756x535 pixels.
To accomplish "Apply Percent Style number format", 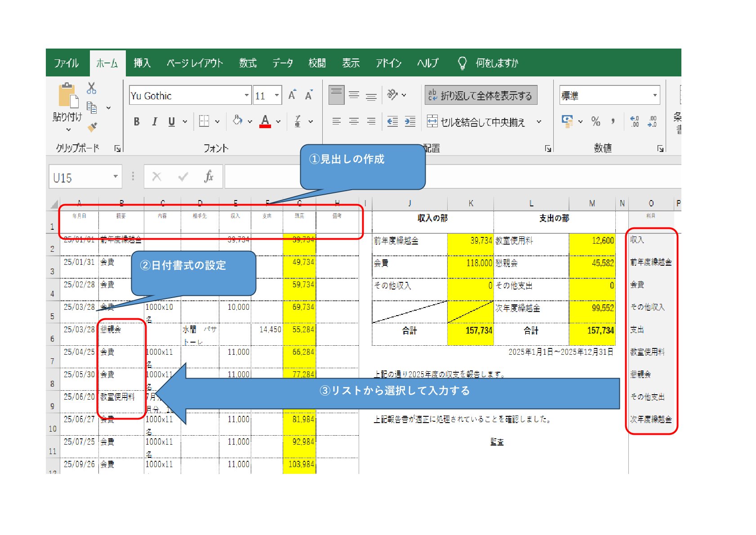I will click(596, 121).
